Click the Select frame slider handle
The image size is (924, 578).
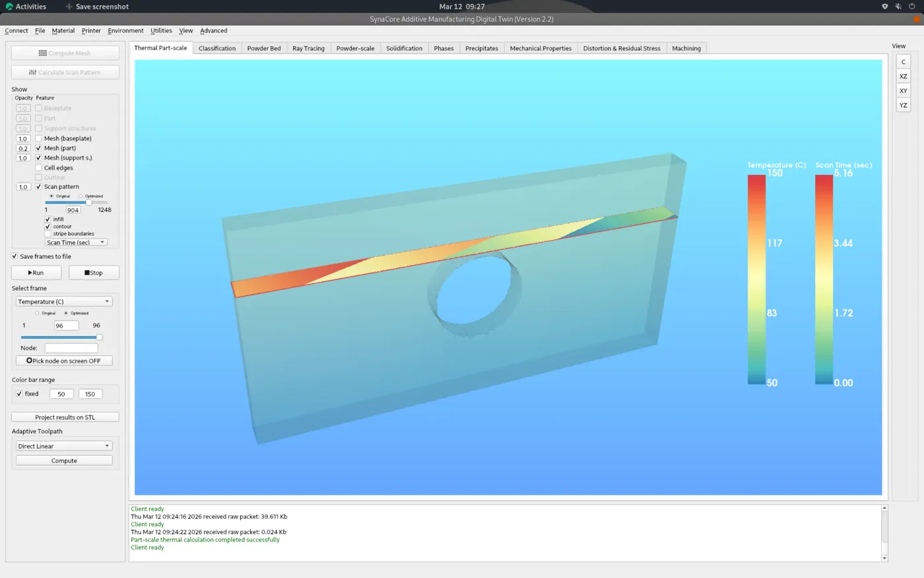[100, 338]
